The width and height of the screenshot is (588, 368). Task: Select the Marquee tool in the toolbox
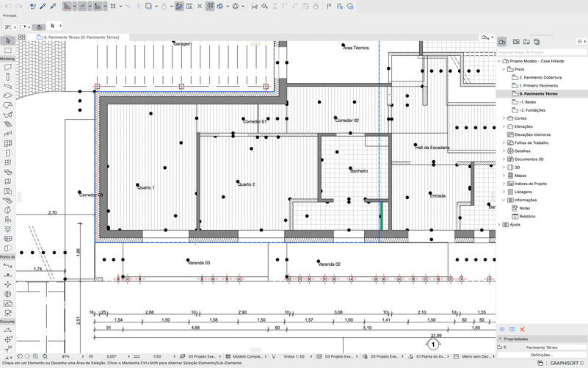click(8, 50)
